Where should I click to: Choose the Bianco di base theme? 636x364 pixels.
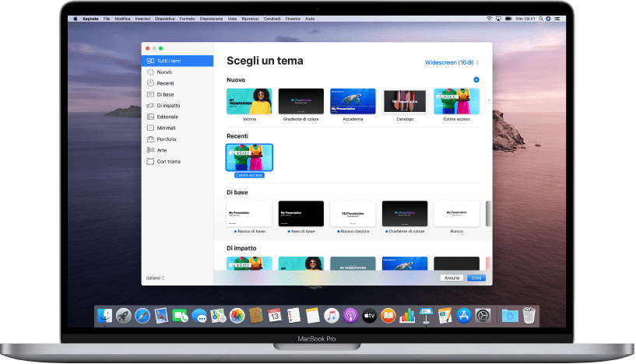249,214
